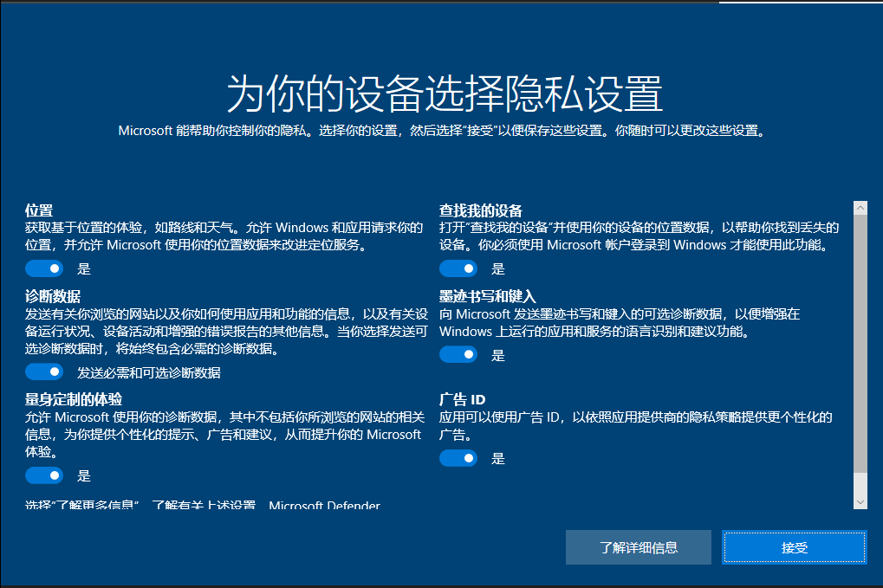Toggle the 位置 location switch off
This screenshot has width=883, height=588.
[x=44, y=268]
